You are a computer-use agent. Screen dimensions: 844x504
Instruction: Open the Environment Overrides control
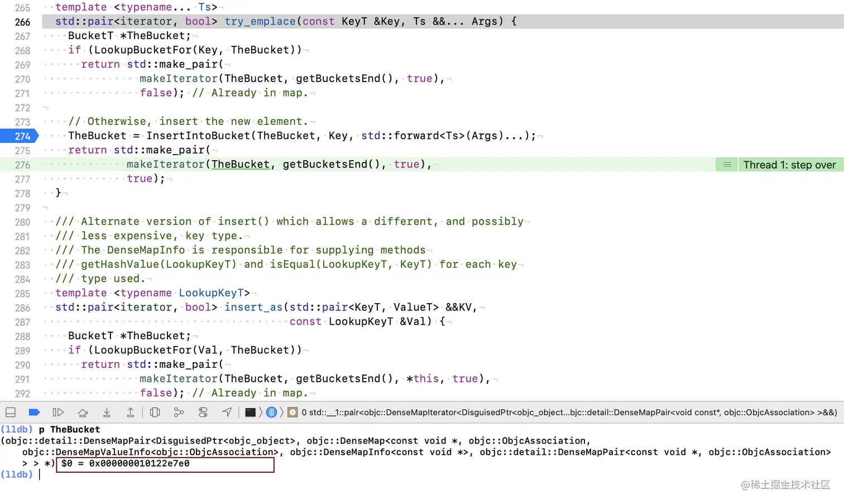coord(203,412)
